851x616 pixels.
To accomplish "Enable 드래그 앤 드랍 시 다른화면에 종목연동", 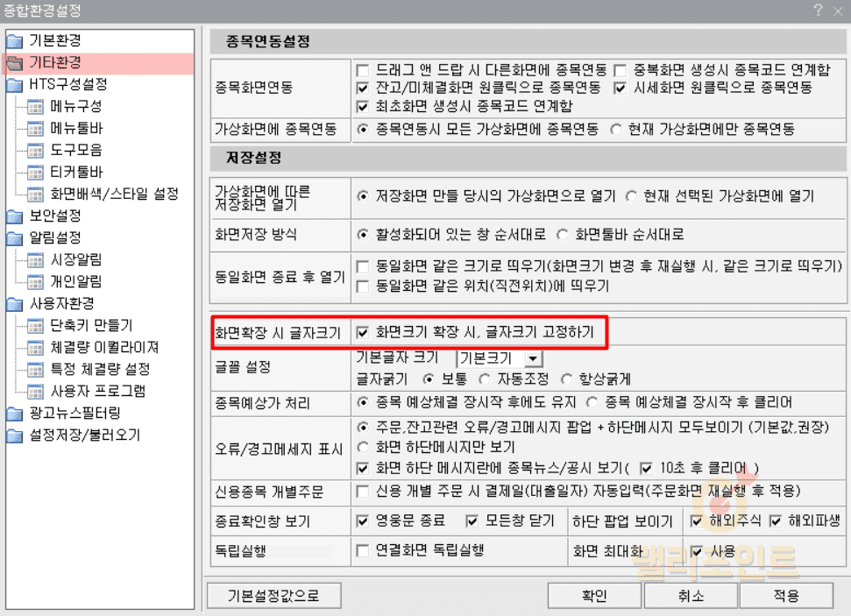I will point(363,69).
